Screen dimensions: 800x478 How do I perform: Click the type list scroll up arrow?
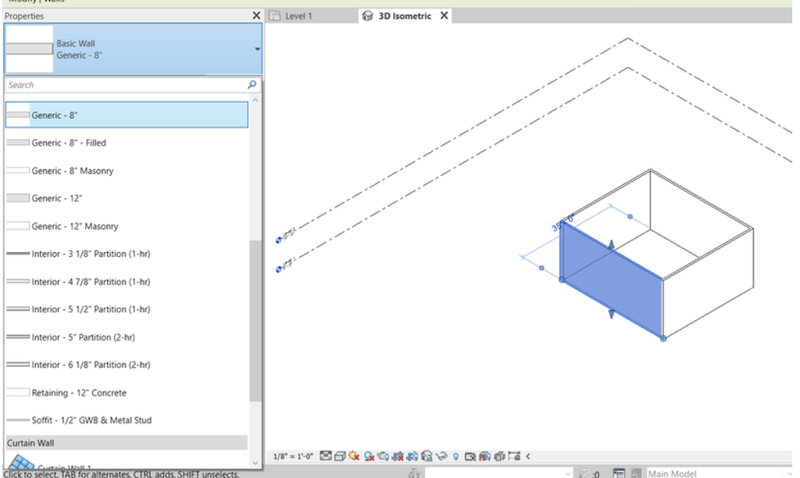255,100
